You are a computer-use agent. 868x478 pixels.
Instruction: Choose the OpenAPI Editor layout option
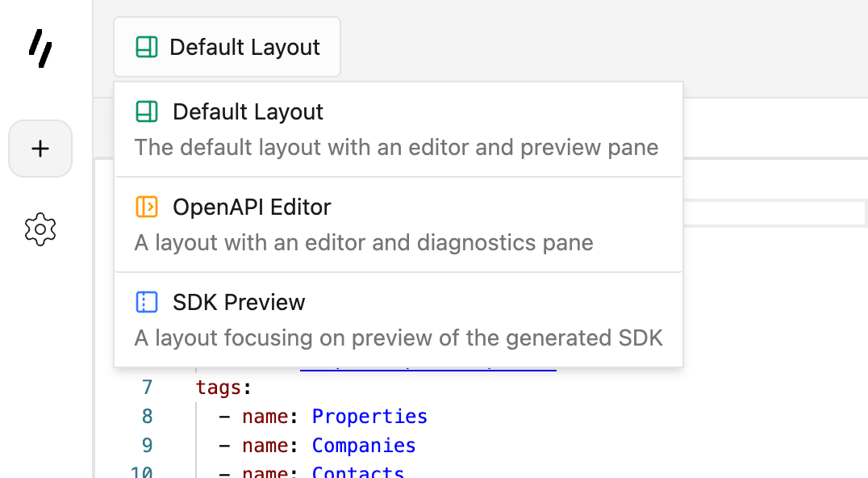tap(252, 208)
